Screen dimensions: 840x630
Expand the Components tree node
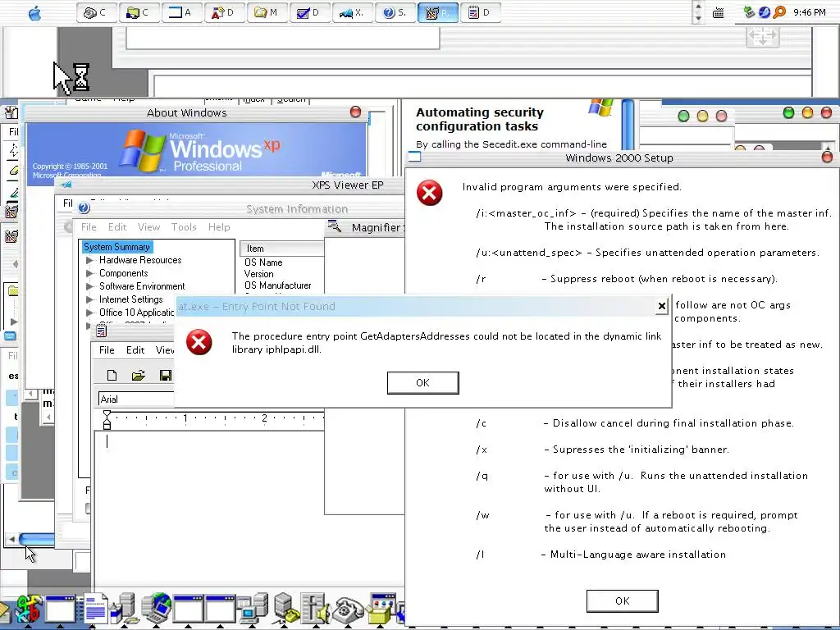90,273
